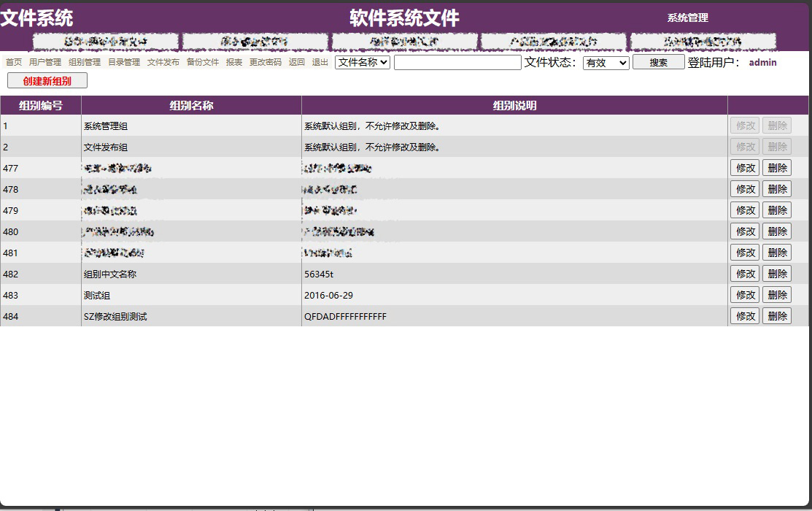
Task: Click 修改 for 测试组 row 483
Action: (x=745, y=295)
